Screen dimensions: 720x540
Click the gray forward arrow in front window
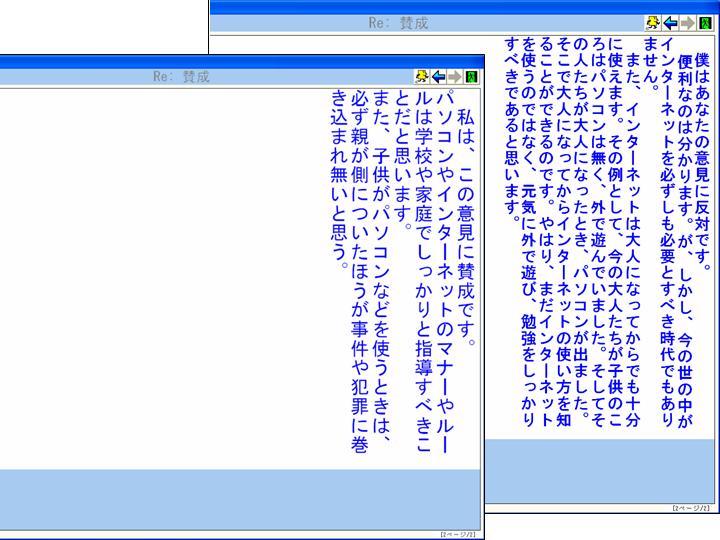point(454,76)
